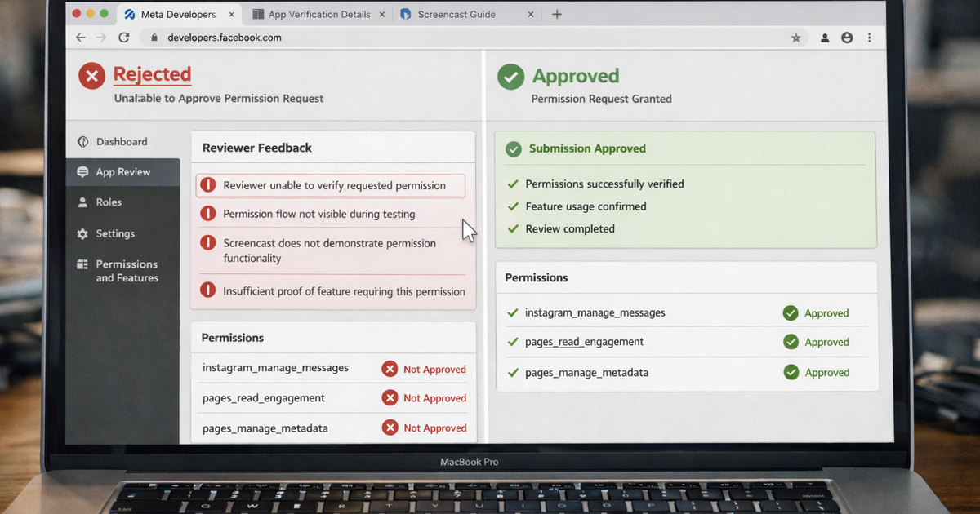Click the browser forward arrow
Screen dimensions: 980x514
pos(101,38)
